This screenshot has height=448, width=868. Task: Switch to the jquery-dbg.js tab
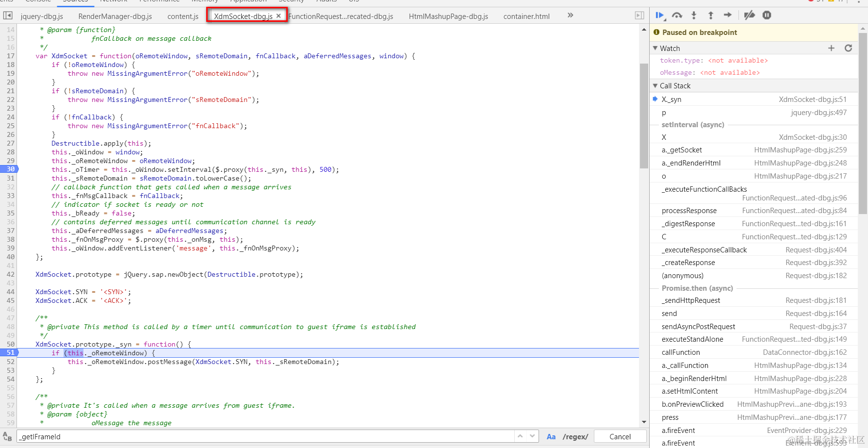(x=42, y=17)
